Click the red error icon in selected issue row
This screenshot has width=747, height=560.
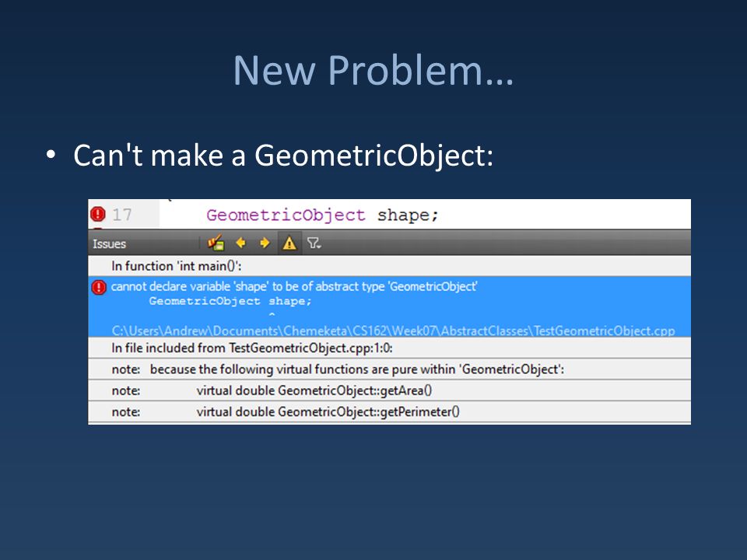point(99,287)
